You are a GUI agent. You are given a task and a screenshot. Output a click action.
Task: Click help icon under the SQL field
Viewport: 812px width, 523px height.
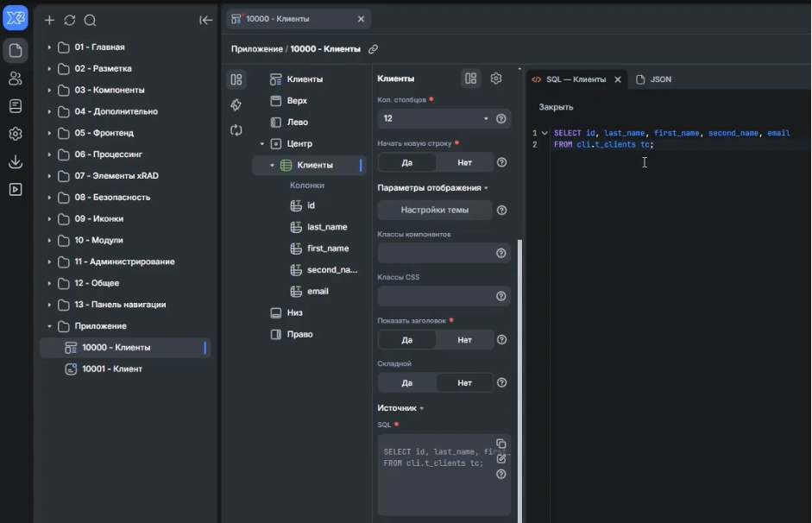click(500, 475)
